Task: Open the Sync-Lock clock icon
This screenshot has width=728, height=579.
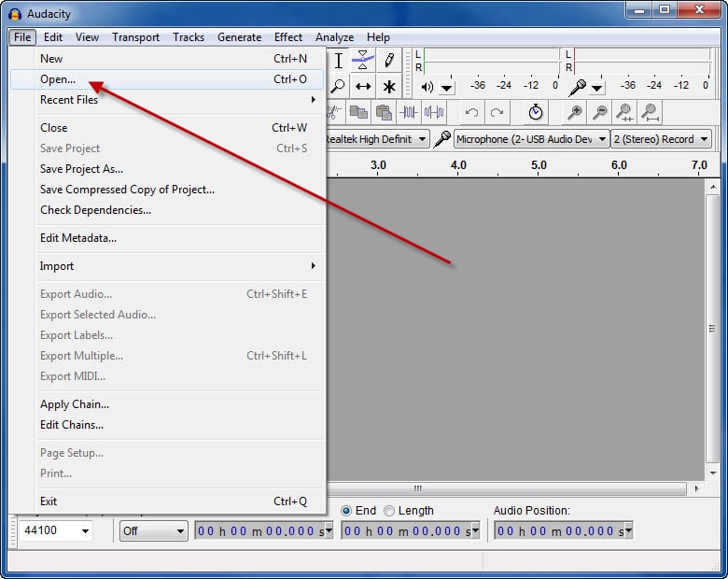Action: point(536,112)
